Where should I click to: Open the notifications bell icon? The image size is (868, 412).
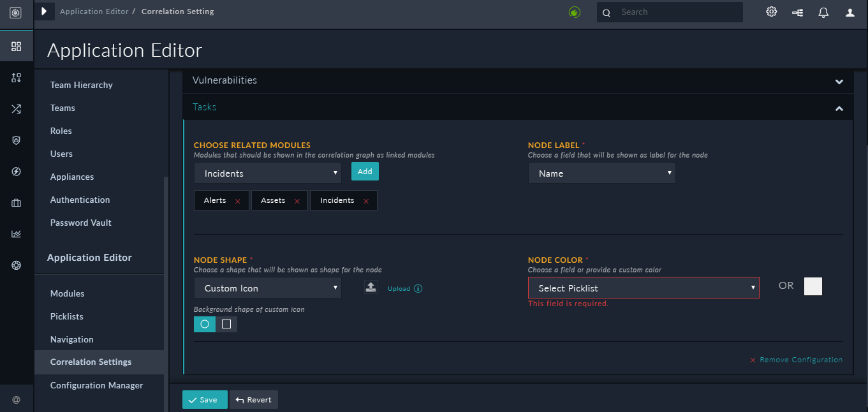(x=823, y=12)
